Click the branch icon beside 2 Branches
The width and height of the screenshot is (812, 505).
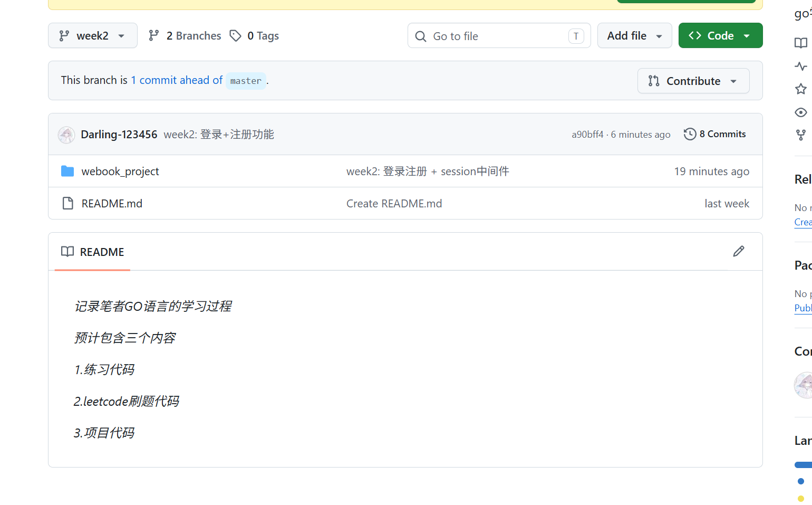[154, 35]
